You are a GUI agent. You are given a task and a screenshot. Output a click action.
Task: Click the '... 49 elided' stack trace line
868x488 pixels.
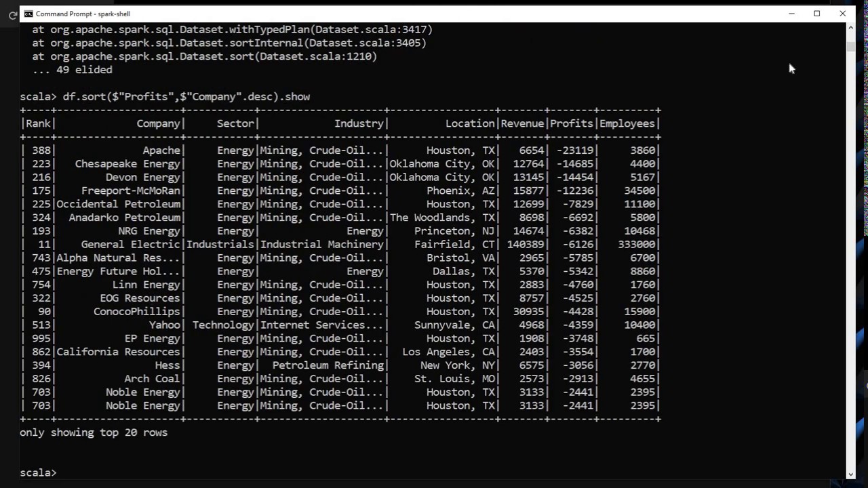point(73,70)
